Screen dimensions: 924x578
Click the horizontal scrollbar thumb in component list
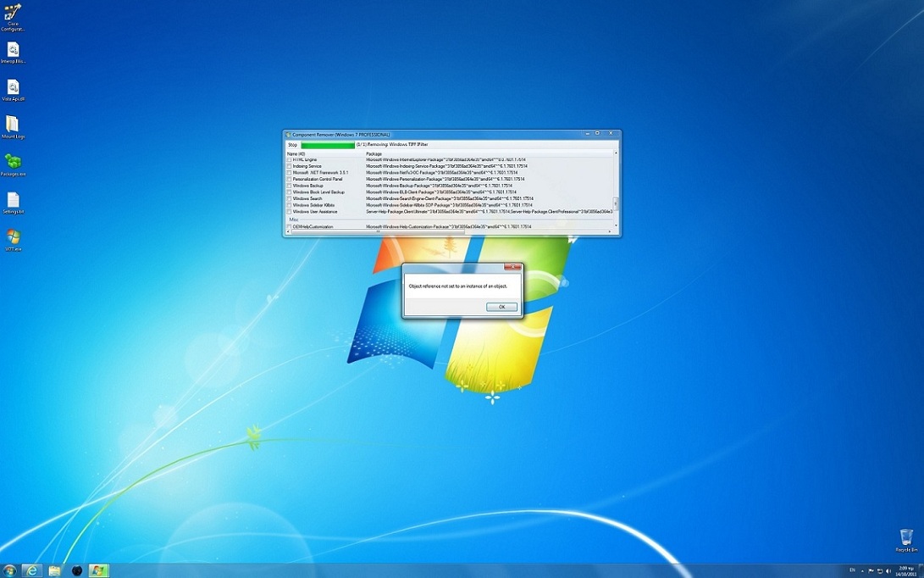click(x=378, y=231)
